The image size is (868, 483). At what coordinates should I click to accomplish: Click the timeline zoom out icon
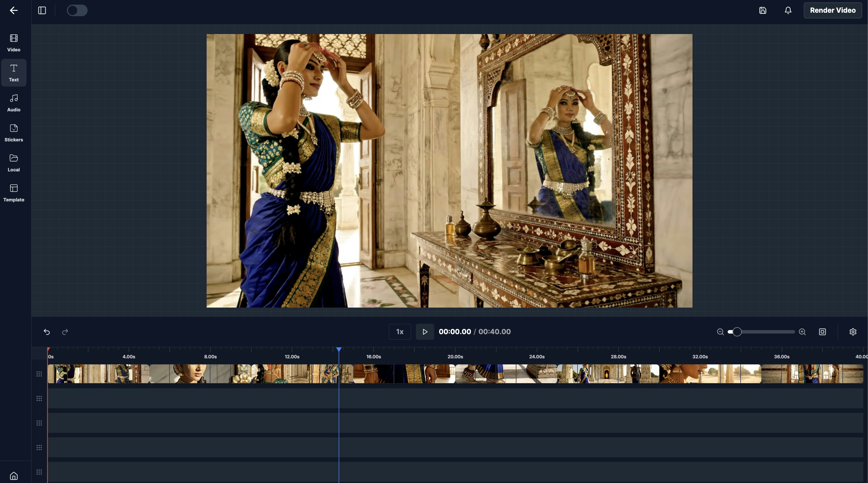[720, 332]
